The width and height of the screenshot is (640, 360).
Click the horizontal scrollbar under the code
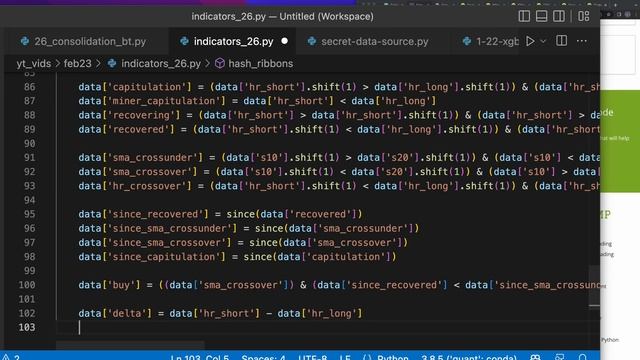click(x=130, y=345)
